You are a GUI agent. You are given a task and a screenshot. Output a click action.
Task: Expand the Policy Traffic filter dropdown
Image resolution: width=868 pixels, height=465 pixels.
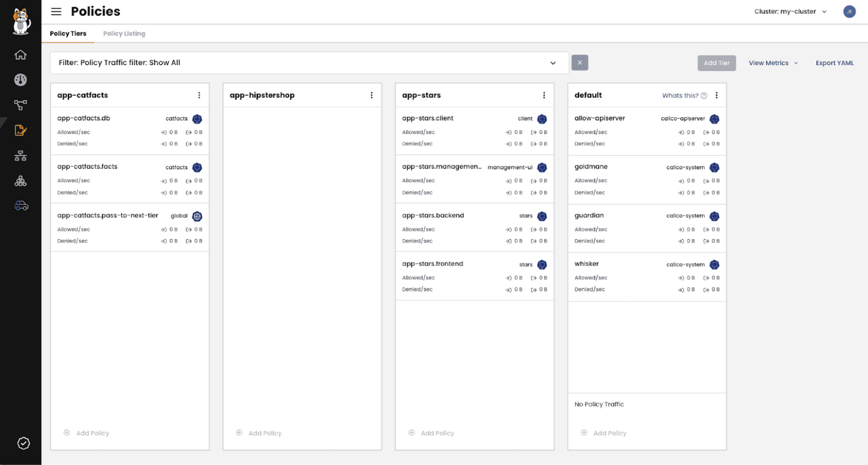[553, 63]
